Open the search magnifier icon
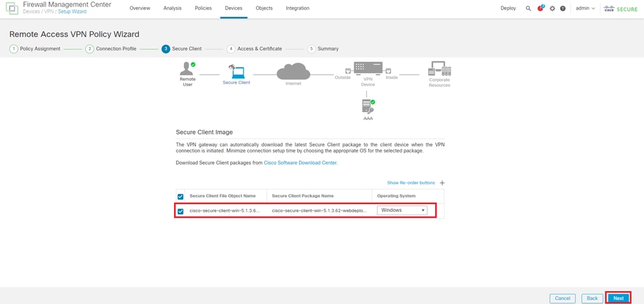 [528, 8]
